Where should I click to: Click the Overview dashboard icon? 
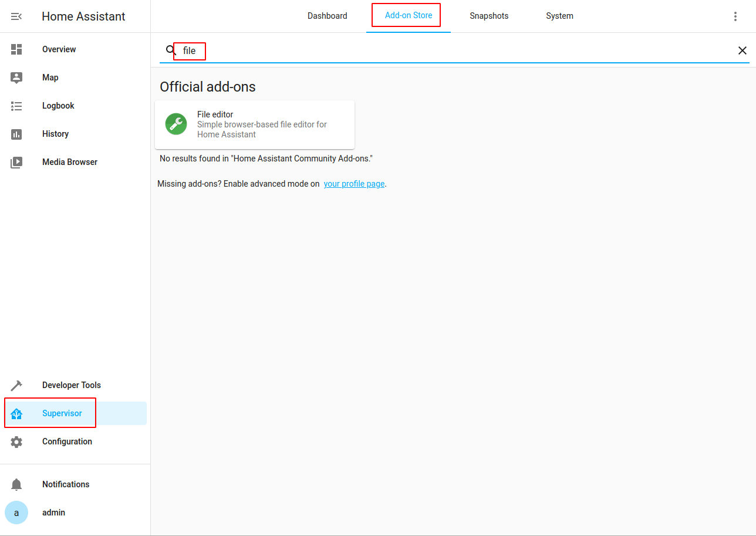tap(16, 49)
